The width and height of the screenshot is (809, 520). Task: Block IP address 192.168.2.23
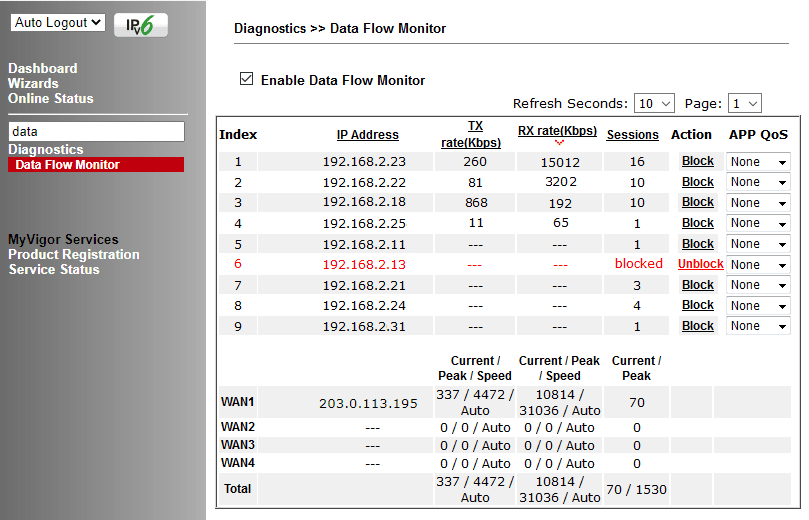697,161
